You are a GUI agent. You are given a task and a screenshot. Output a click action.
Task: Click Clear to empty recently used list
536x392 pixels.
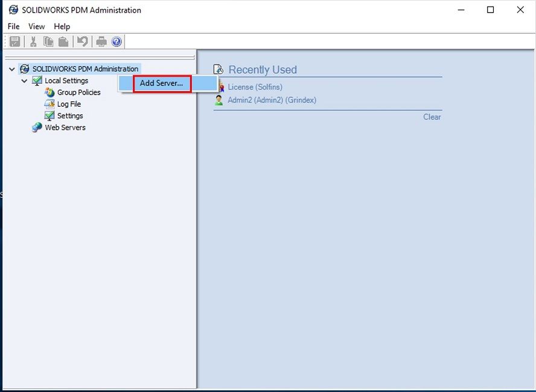[432, 117]
